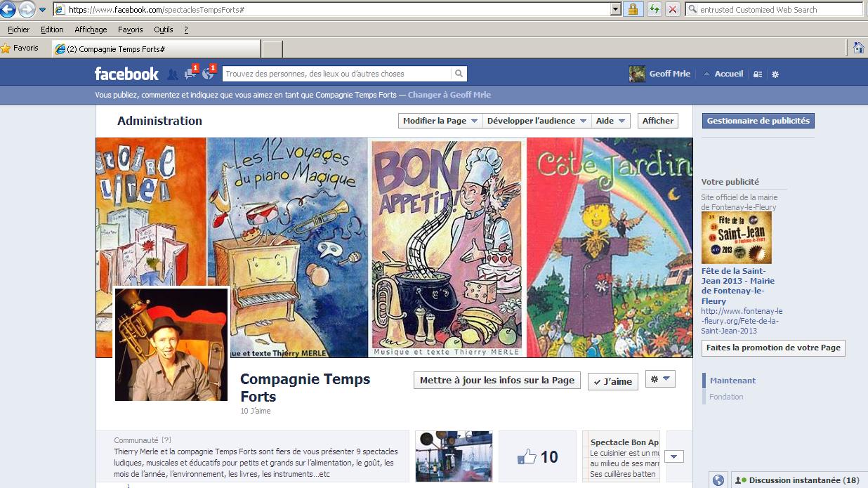Click the Afficher button
This screenshot has height=488, width=868.
658,121
